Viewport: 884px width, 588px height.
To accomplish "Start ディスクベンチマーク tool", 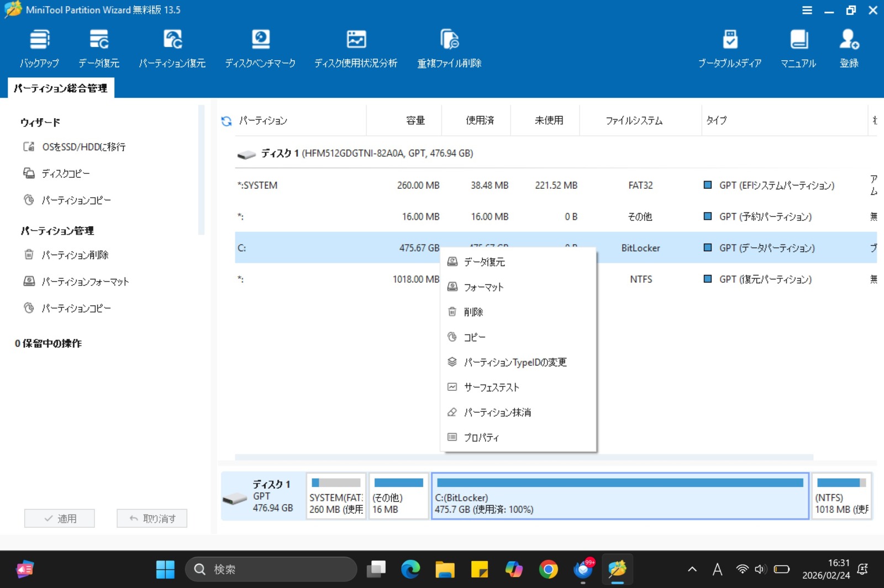I will [x=260, y=48].
